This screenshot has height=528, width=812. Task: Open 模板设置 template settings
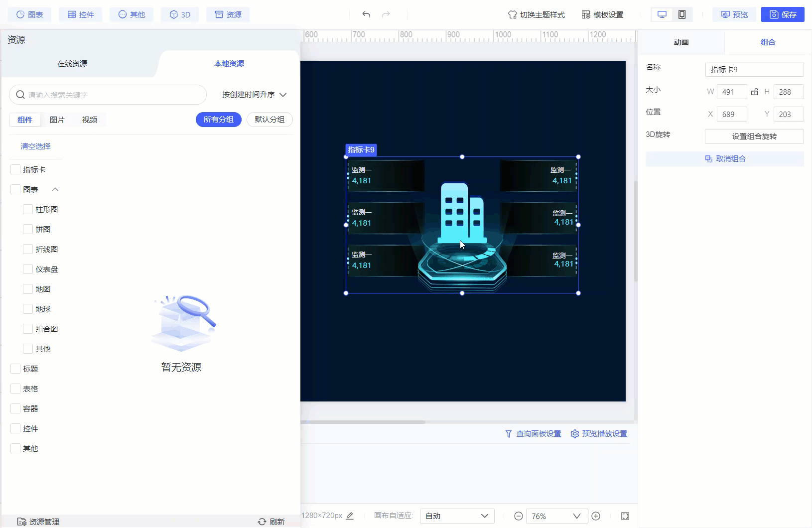tap(602, 14)
